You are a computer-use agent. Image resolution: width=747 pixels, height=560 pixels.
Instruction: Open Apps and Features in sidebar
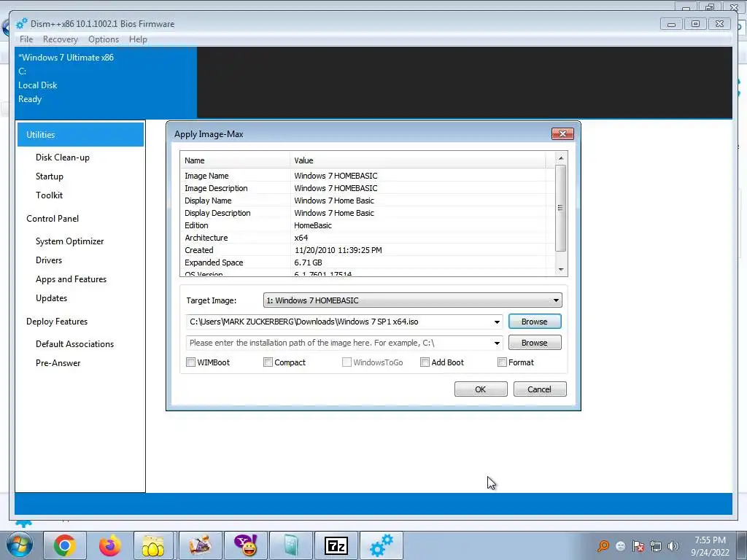point(71,279)
